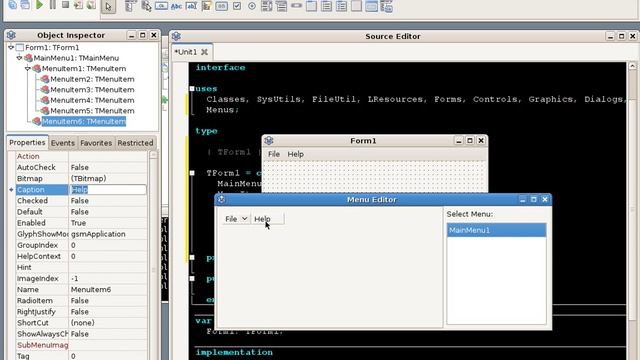This screenshot has height=360, width=640.
Task: Pick TActionList component from palette
Action: (387, 6)
